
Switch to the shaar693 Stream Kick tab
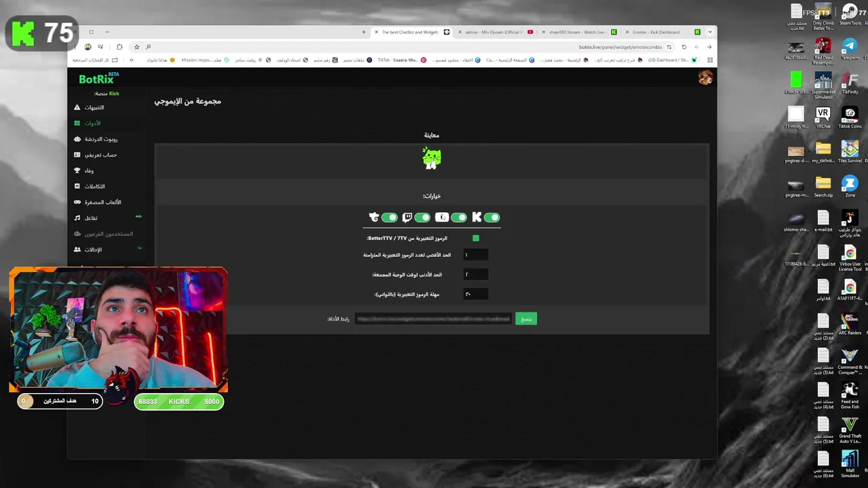[x=580, y=32]
